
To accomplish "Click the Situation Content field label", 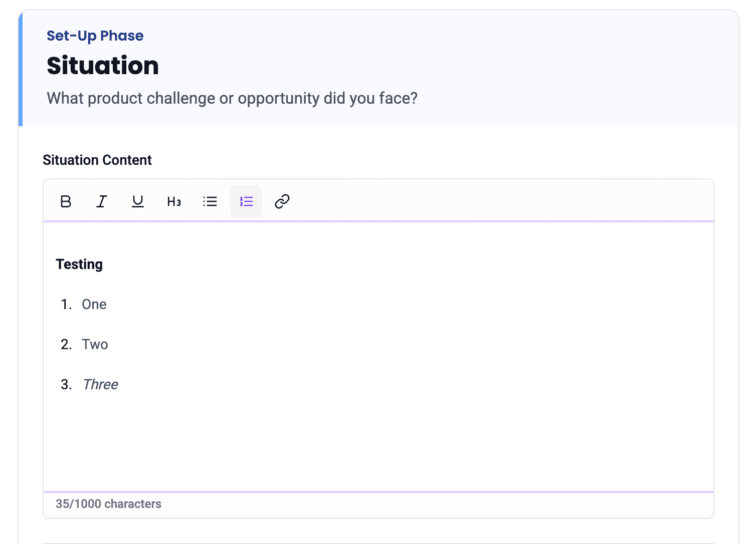I will pyautogui.click(x=97, y=160).
